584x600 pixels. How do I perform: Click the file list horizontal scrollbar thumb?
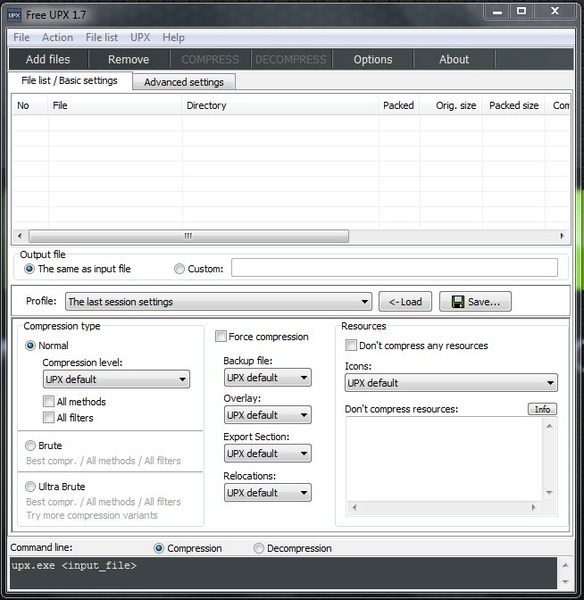pos(189,236)
